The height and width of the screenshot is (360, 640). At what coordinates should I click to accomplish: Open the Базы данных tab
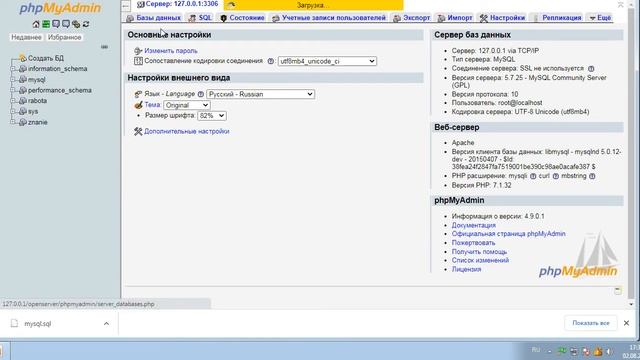[153, 18]
